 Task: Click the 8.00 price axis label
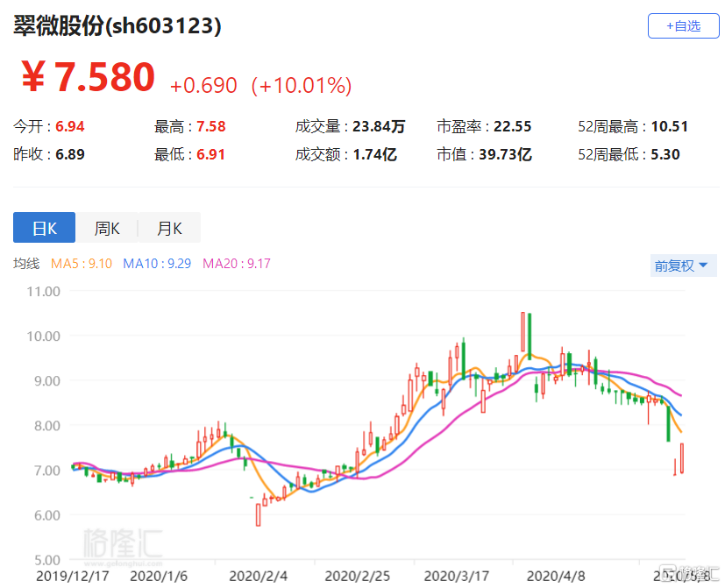tap(47, 426)
